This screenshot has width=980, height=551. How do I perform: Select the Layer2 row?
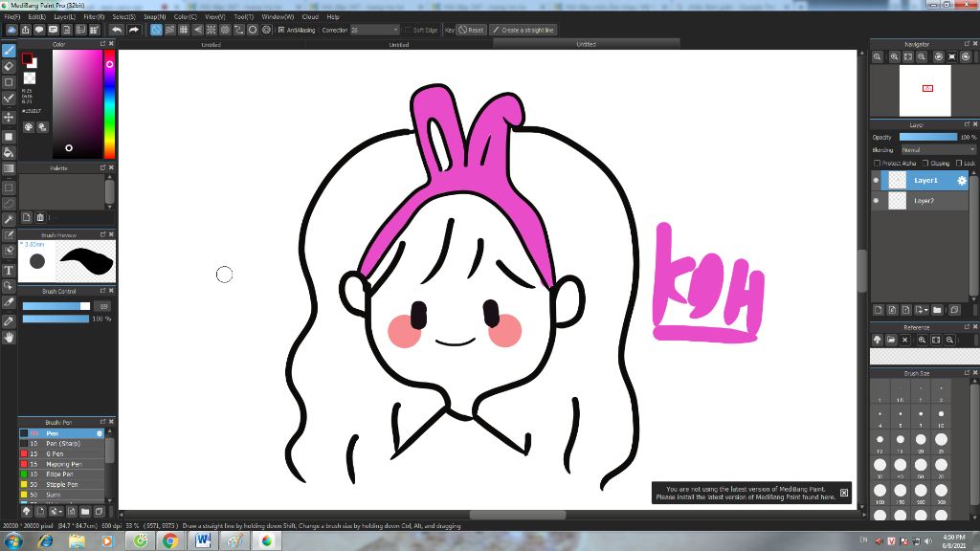pyautogui.click(x=922, y=201)
